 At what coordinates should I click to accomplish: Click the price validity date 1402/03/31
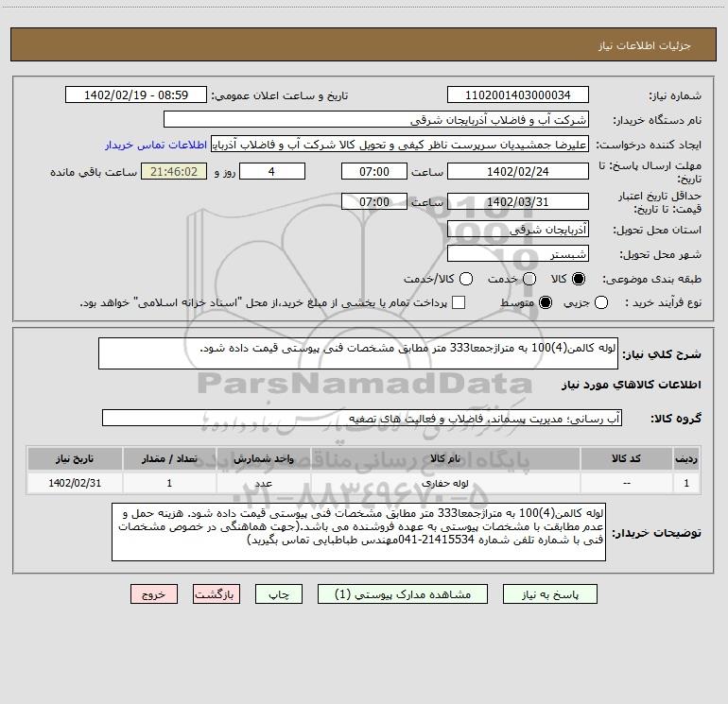[518, 201]
